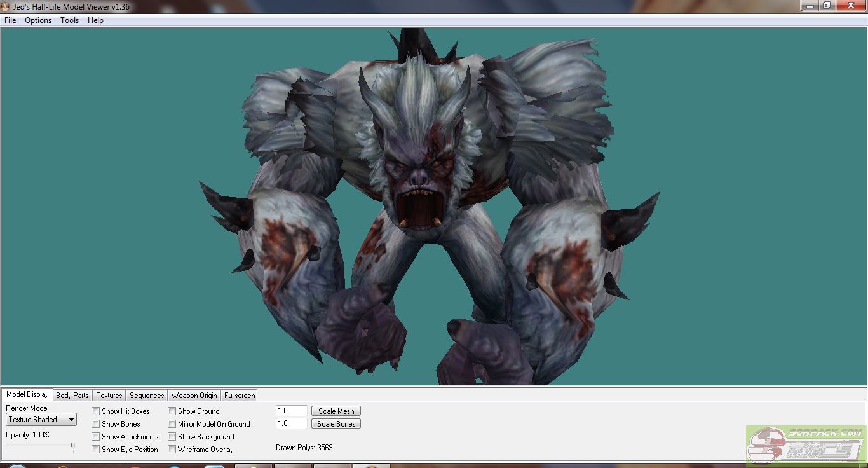Expand the Options menu

(38, 20)
